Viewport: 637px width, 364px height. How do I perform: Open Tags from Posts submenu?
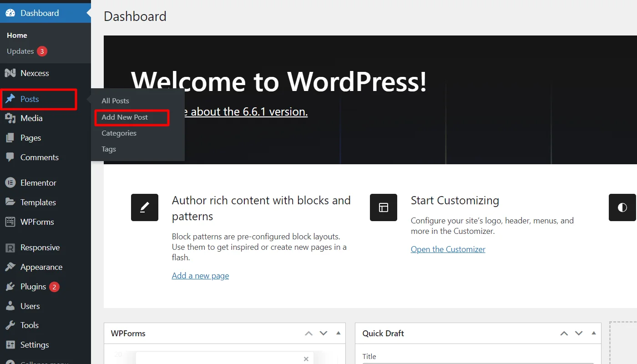(x=109, y=149)
